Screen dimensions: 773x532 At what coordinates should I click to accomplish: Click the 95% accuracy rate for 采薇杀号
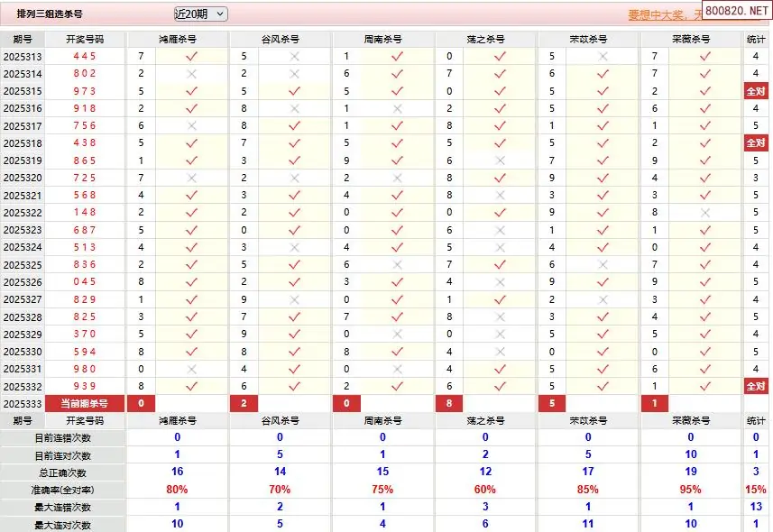[691, 490]
